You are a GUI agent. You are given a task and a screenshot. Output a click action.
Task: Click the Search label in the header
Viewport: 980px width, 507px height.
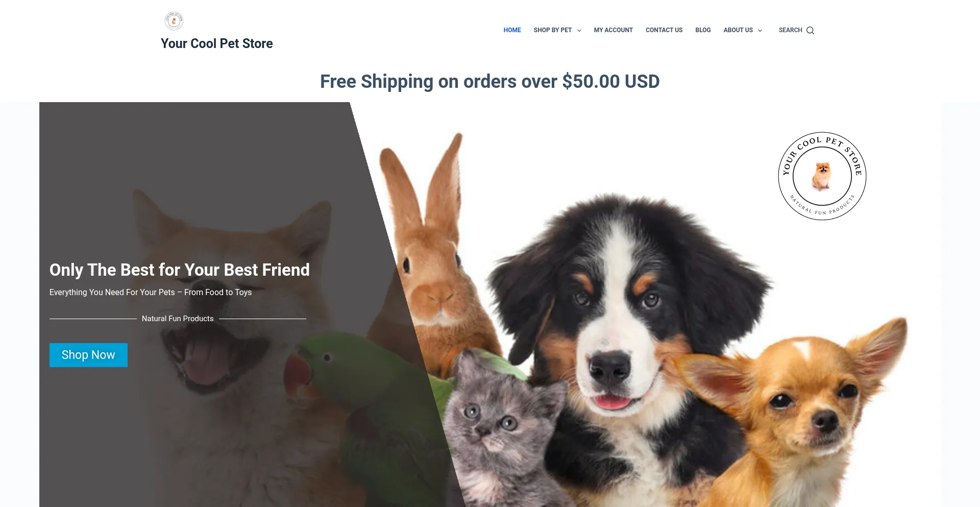790,30
